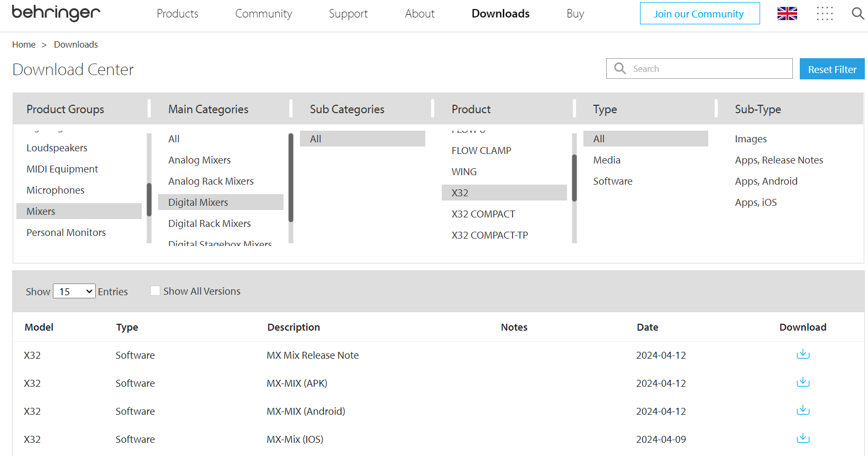Open the Show entries count dropdown

(74, 291)
